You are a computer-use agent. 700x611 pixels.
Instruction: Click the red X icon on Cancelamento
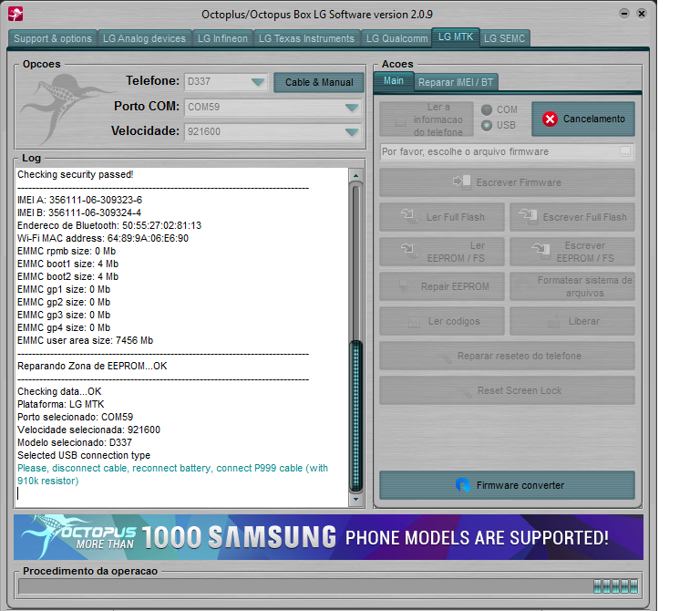point(550,119)
